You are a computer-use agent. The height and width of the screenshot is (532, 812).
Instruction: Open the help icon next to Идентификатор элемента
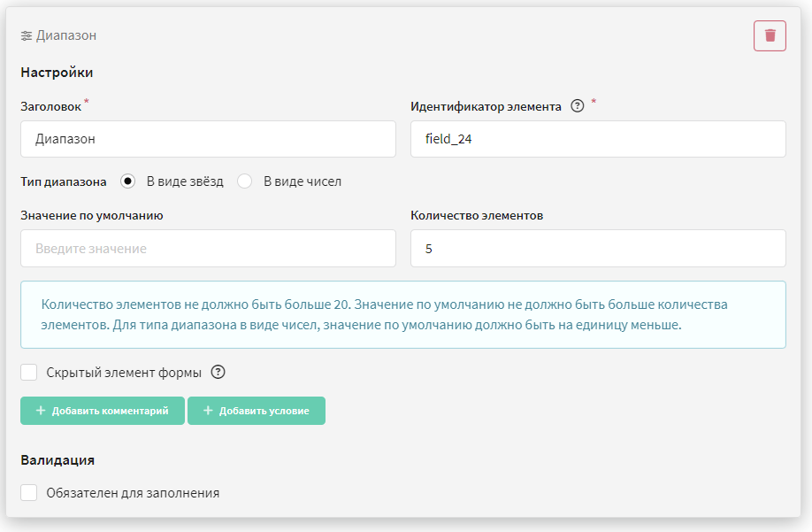tap(577, 105)
